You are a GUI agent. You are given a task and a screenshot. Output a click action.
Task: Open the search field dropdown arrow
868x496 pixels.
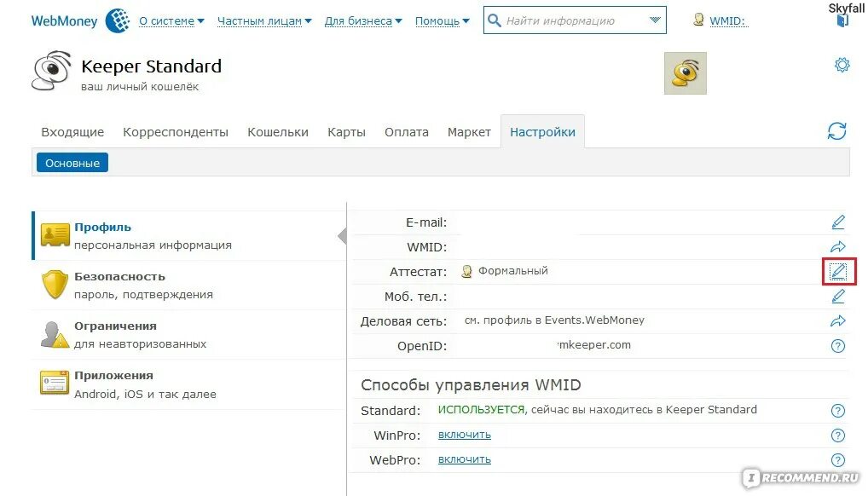(655, 20)
